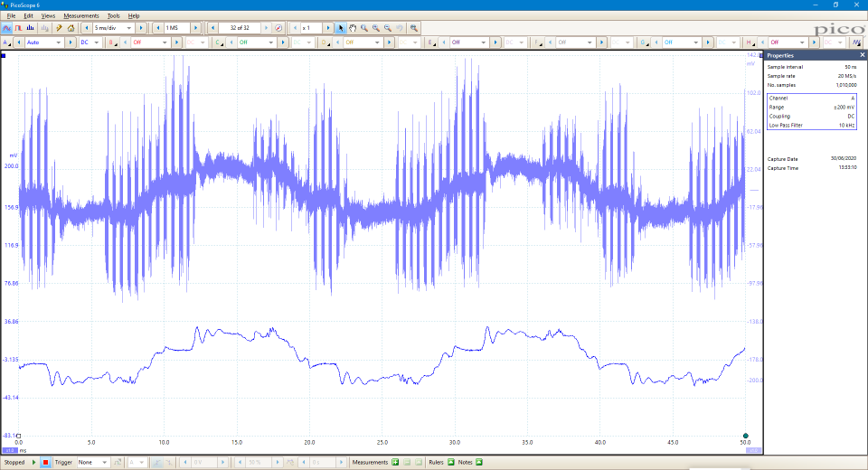
Task: Increase Channel A range arrow
Action: pyautogui.click(x=70, y=42)
